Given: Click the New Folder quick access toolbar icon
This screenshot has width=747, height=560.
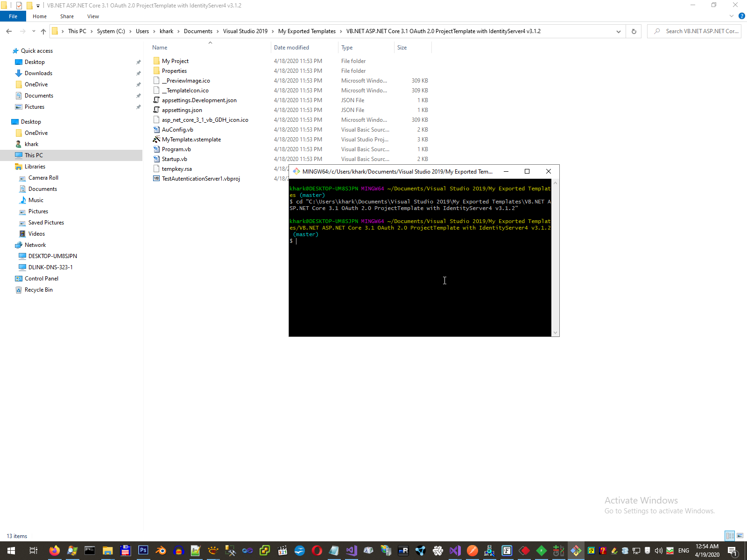Looking at the screenshot, I should coord(29,6).
